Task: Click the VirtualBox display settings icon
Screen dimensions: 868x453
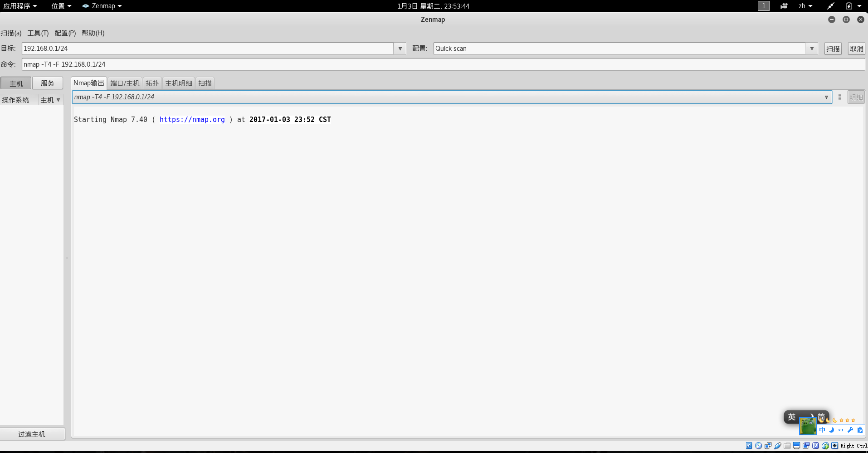Action: pyautogui.click(x=796, y=446)
